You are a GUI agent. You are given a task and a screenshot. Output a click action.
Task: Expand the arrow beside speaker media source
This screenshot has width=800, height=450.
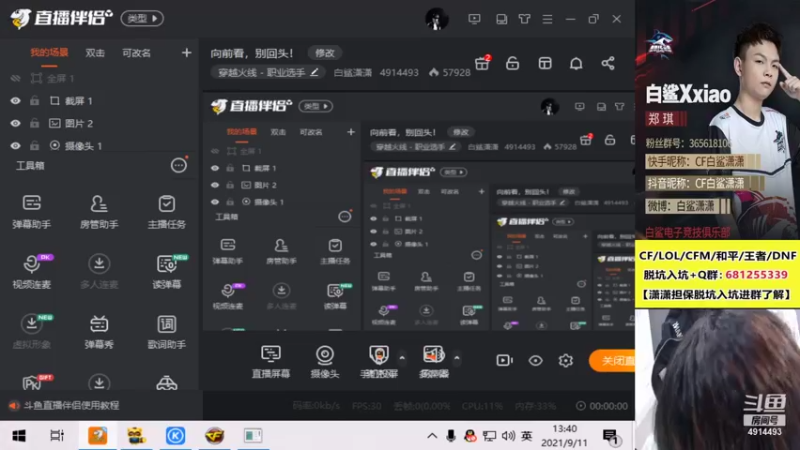pos(457,358)
